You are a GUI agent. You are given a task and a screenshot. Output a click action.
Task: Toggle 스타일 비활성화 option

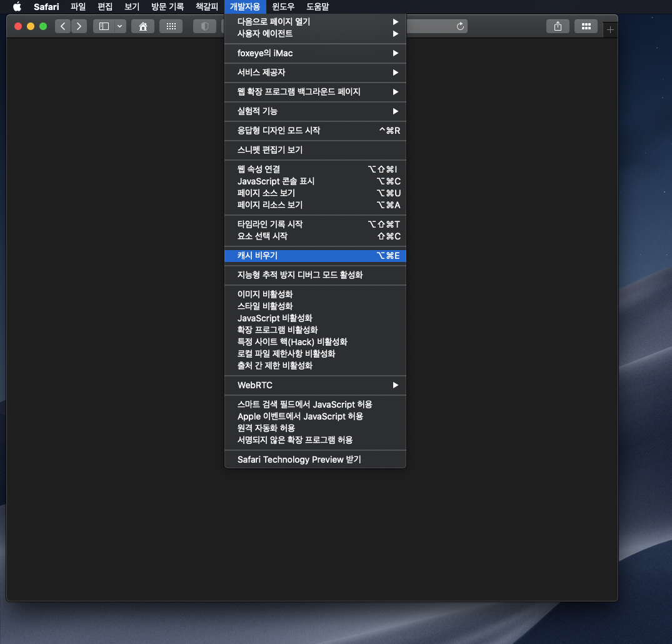click(316, 306)
